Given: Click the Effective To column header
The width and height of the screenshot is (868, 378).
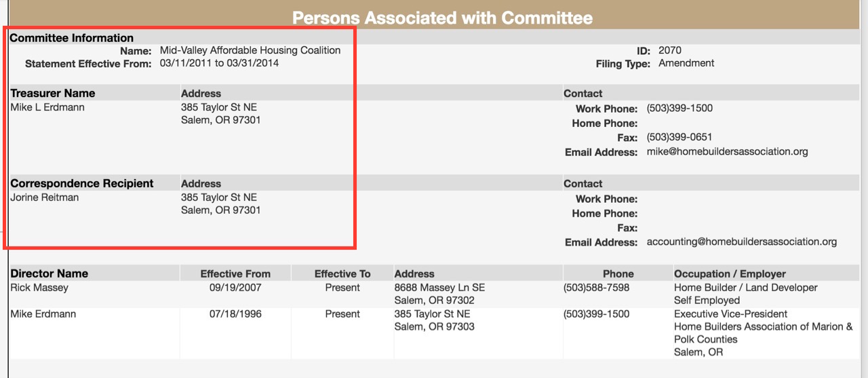Looking at the screenshot, I should [x=342, y=274].
